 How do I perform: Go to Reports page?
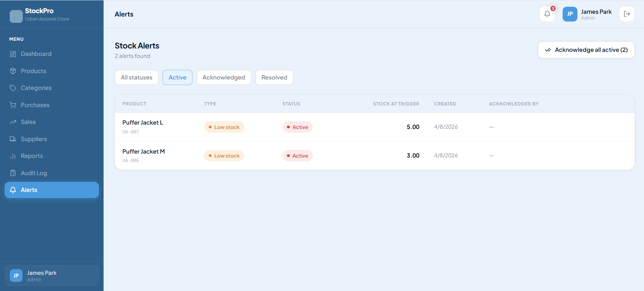pyautogui.click(x=32, y=156)
